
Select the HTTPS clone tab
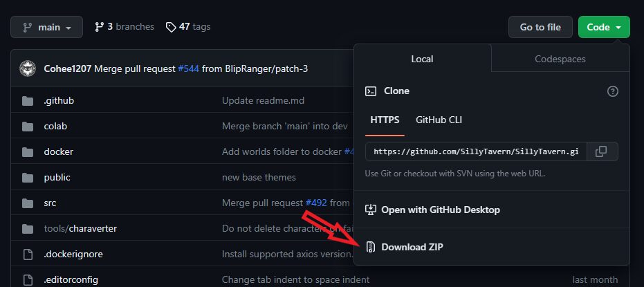(x=385, y=120)
